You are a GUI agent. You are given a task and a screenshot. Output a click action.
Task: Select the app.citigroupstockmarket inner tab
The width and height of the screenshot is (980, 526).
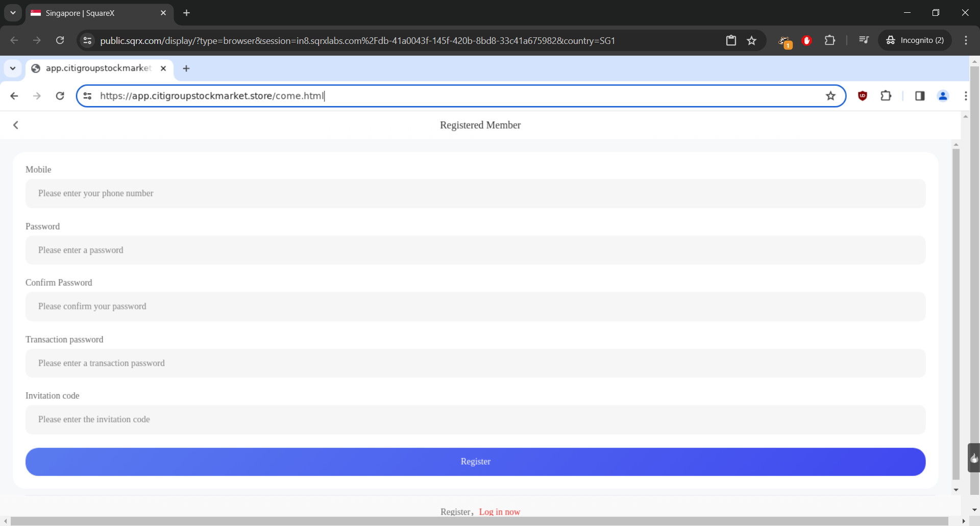(98, 68)
